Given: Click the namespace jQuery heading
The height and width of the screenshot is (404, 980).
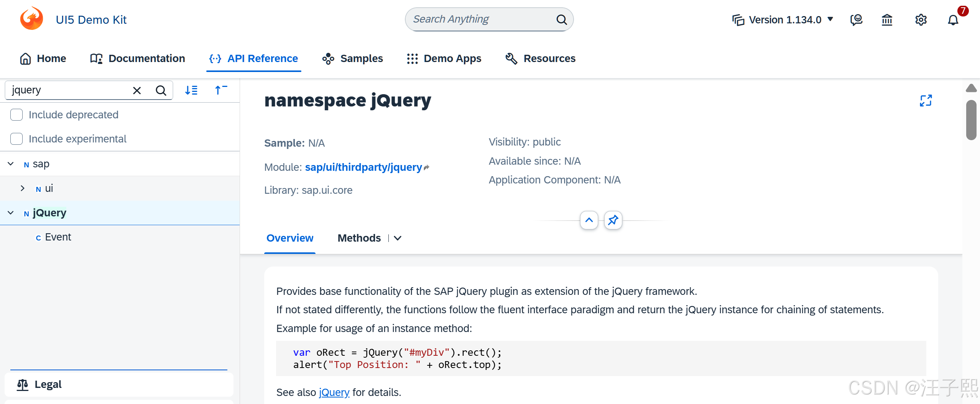Looking at the screenshot, I should click(x=347, y=100).
